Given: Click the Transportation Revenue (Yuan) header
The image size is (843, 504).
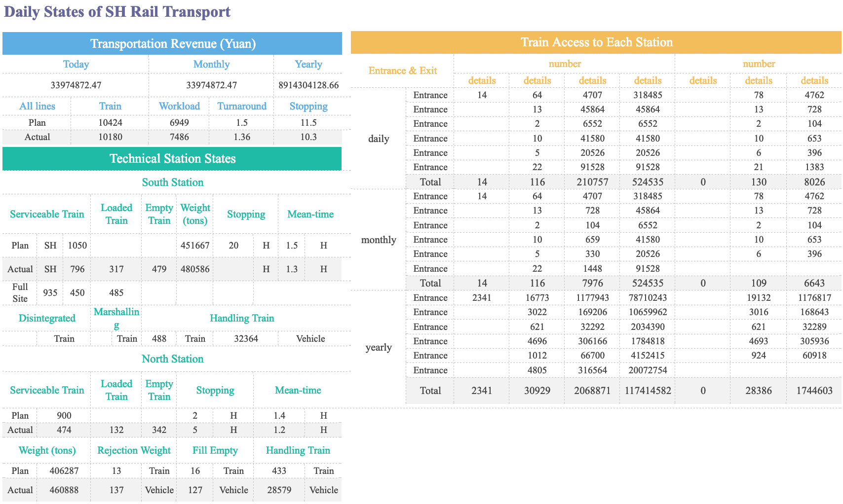Looking at the screenshot, I should [x=172, y=43].
